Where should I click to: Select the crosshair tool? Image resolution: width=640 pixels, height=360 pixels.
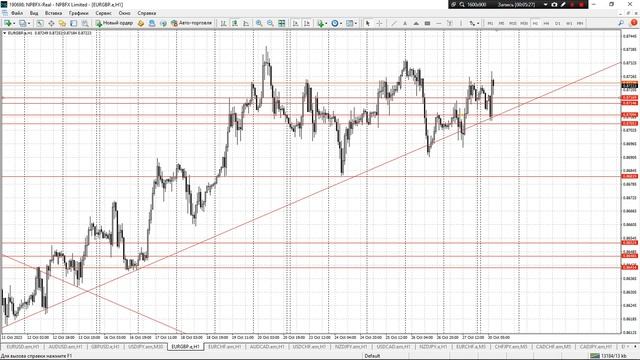click(x=379, y=23)
